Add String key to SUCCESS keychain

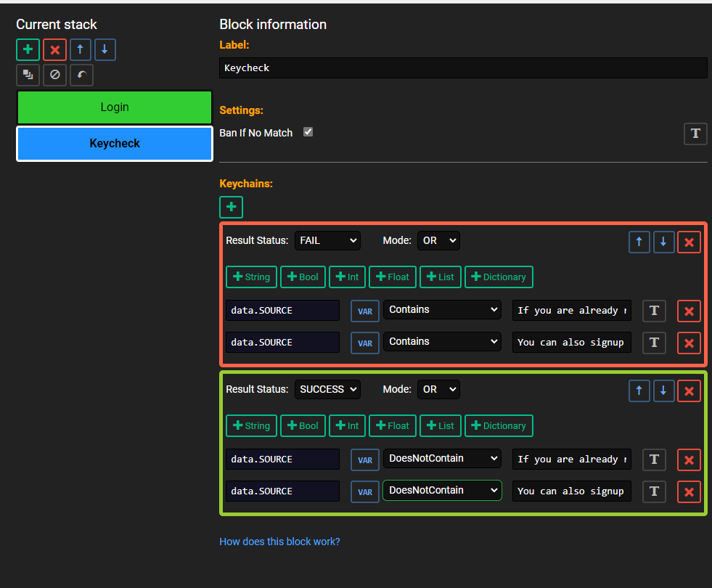[x=251, y=426]
